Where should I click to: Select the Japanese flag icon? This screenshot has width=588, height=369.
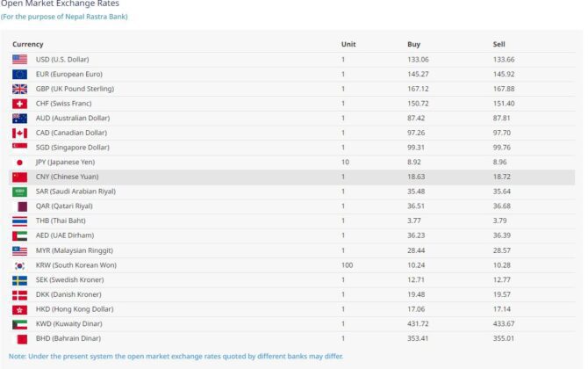click(x=19, y=163)
